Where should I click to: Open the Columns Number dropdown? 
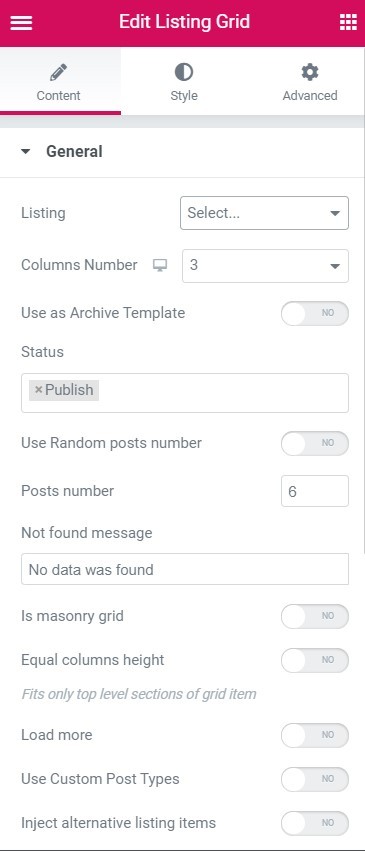point(265,266)
